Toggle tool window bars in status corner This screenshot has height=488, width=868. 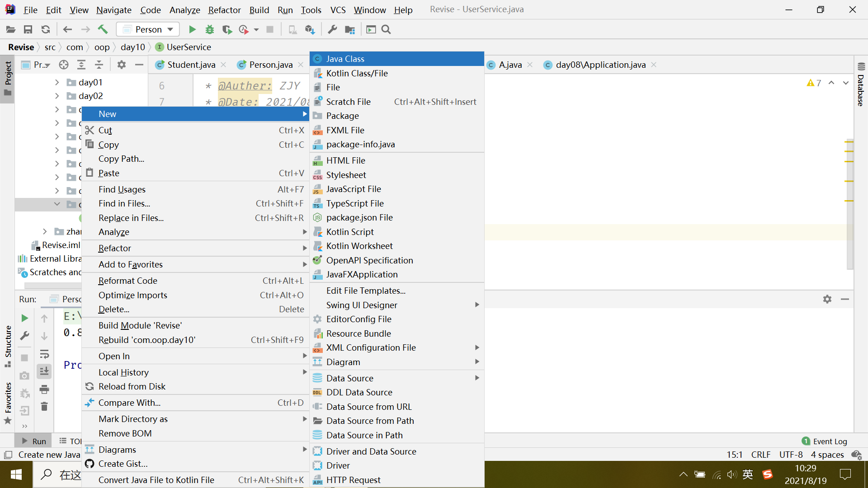[x=8, y=455]
